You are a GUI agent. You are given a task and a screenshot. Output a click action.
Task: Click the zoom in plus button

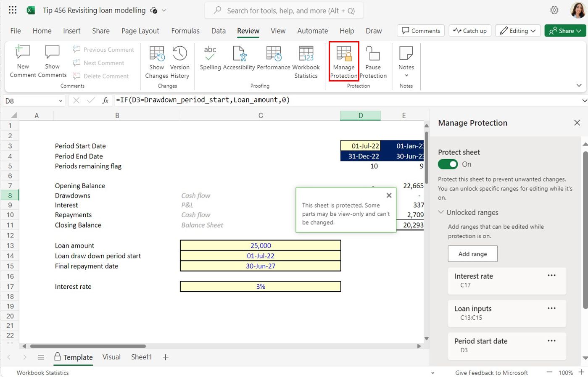581,372
